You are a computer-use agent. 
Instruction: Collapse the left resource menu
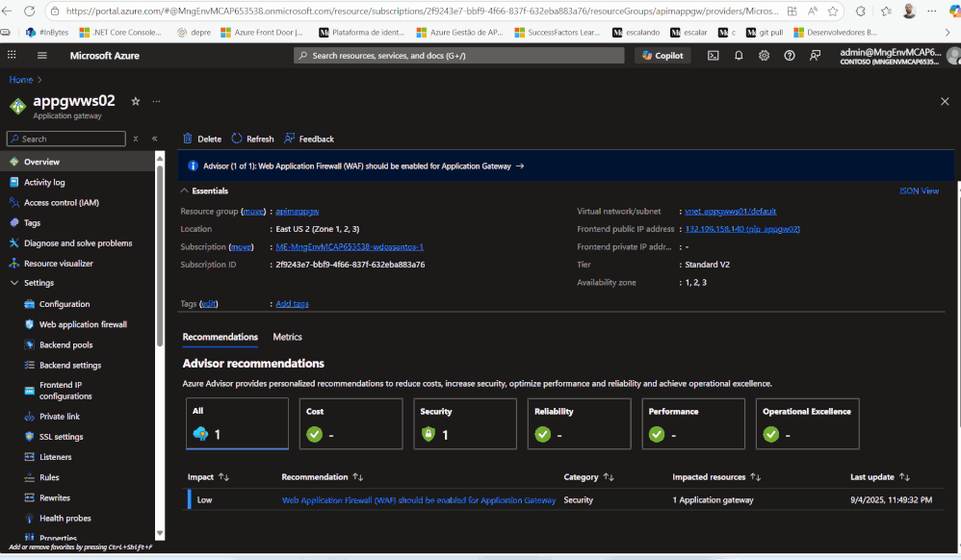[x=154, y=139]
